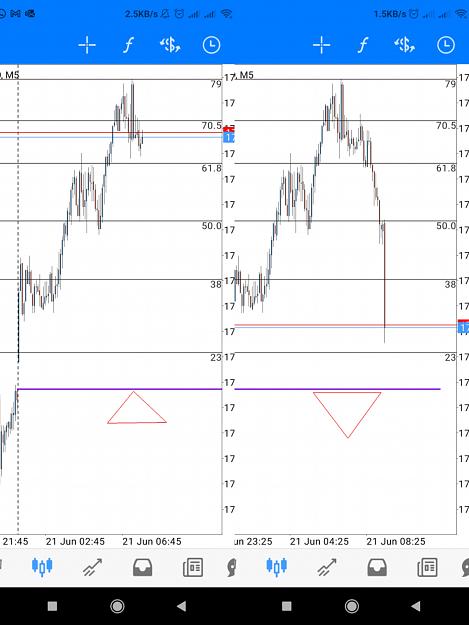The height and width of the screenshot is (625, 469).
Task: Tap 70.5 Fibonacci label in right chart
Action: click(x=445, y=126)
